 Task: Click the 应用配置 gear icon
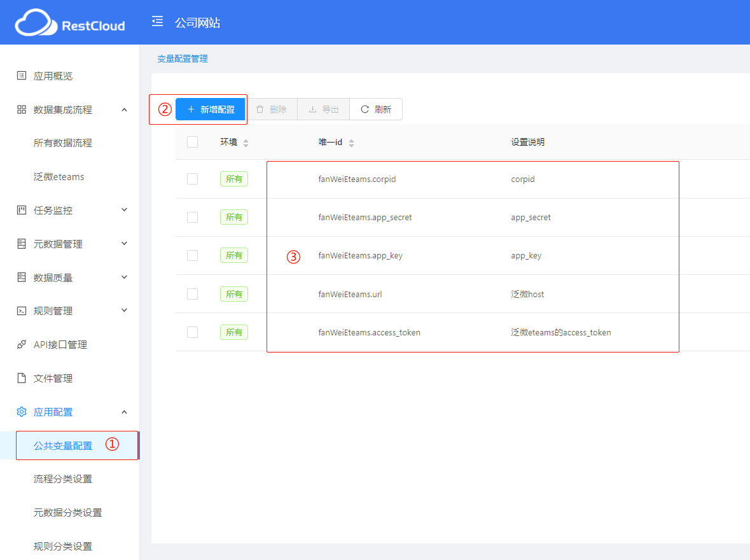pyautogui.click(x=22, y=412)
